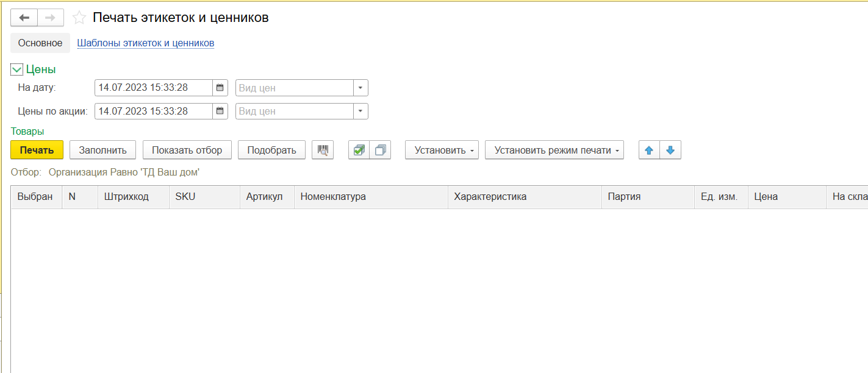Click the barcode scan icon button
Viewport: 868px width, 373px height.
323,150
